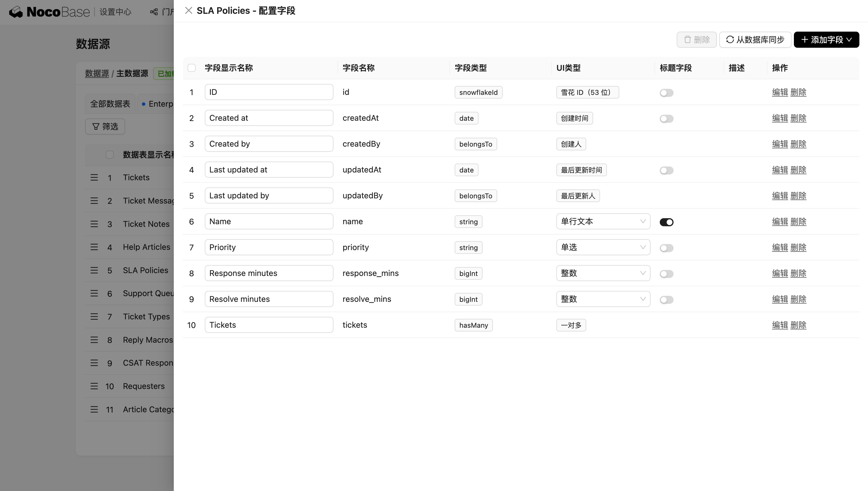The width and height of the screenshot is (868, 491).
Task: Click the 一对多 UI type tag
Action: pyautogui.click(x=571, y=325)
